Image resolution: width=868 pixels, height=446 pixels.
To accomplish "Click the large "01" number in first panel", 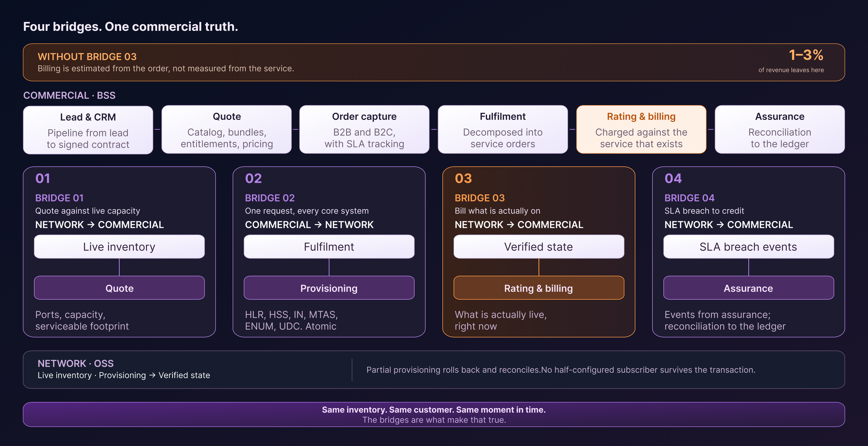I will [43, 178].
